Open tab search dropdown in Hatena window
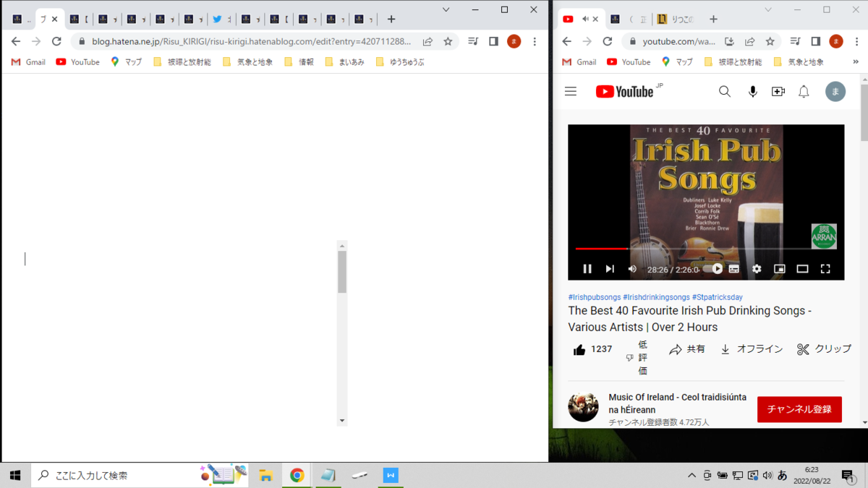The width and height of the screenshot is (868, 488). (446, 10)
